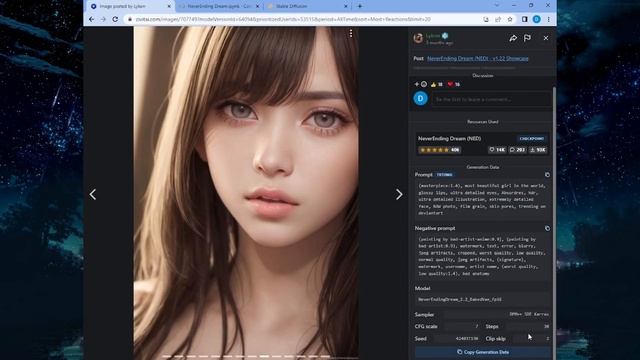640x360 pixels.
Task: Click the poster username
Action: click(433, 36)
